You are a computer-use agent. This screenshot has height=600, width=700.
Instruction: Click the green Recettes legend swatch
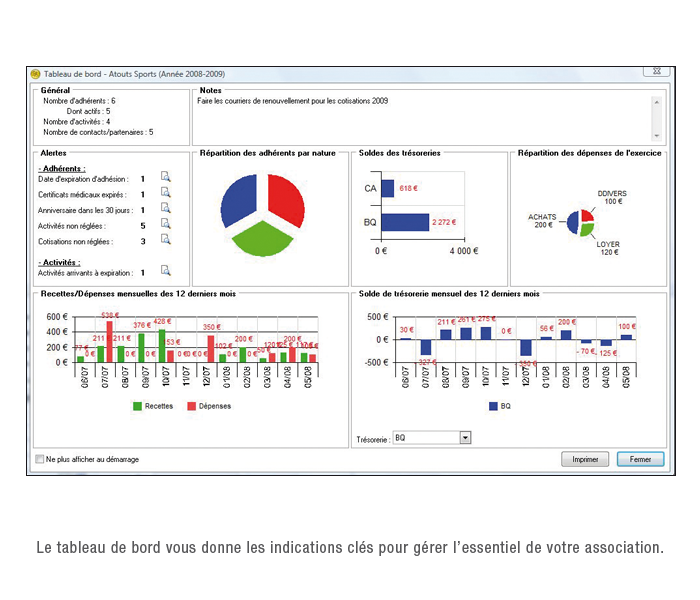(x=137, y=406)
